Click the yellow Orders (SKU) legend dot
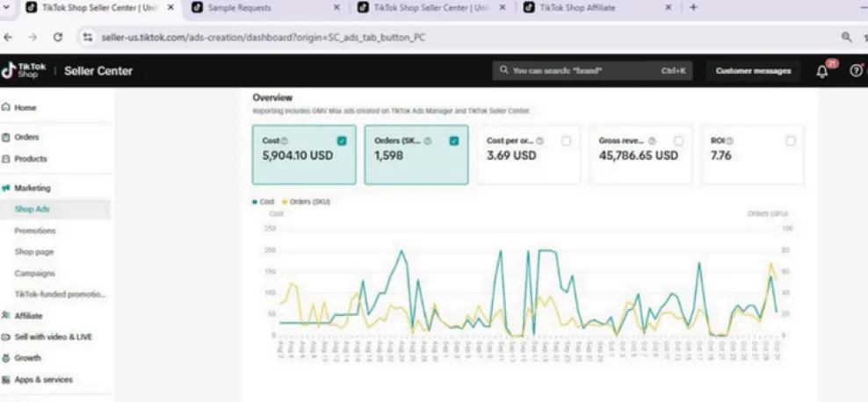The width and height of the screenshot is (868, 402). (x=285, y=203)
